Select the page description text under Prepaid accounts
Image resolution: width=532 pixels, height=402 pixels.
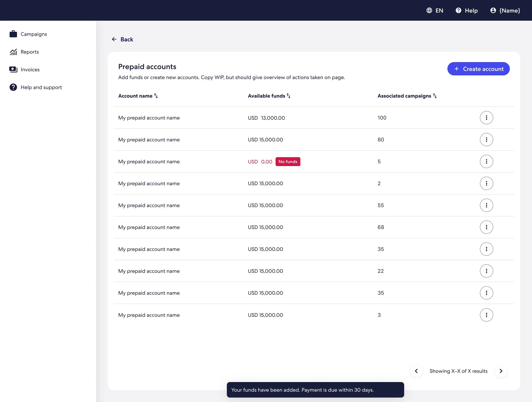[232, 77]
